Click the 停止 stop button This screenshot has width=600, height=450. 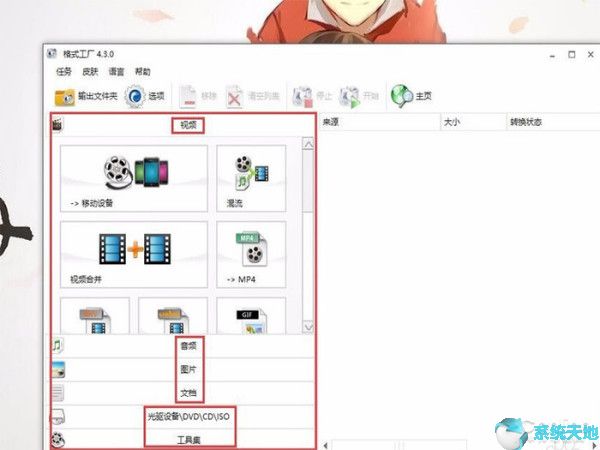[312, 96]
